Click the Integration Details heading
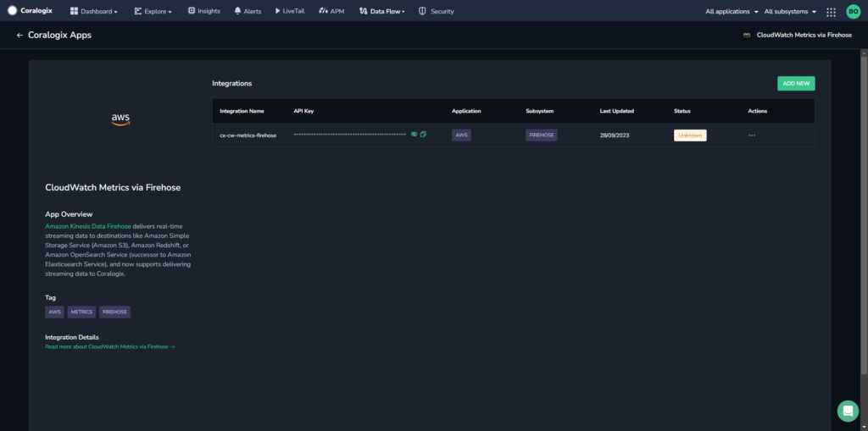The image size is (868, 431). pyautogui.click(x=72, y=337)
